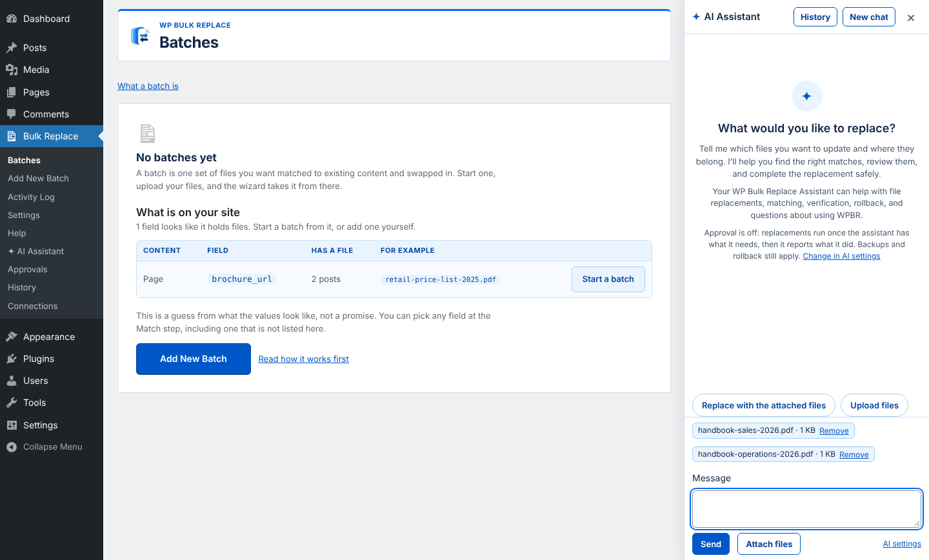This screenshot has height=560, width=929.
Task: Click Start a batch for brochure_url
Action: (x=608, y=279)
